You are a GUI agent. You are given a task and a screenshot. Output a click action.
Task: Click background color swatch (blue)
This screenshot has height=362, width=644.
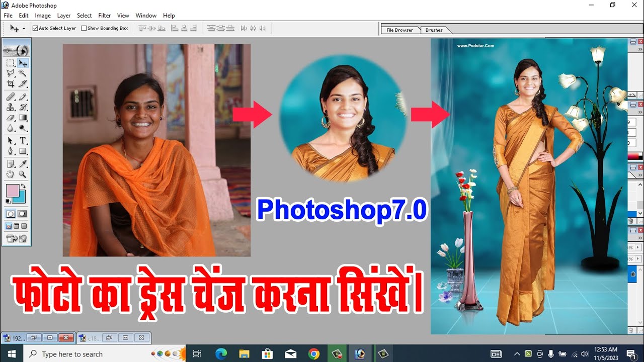pos(20,198)
